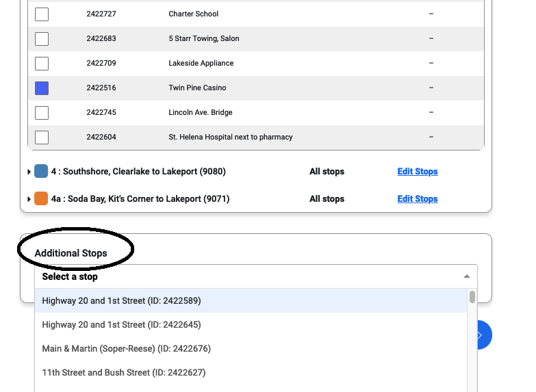
Task: Click stop ID 2422683
Action: pos(101,38)
